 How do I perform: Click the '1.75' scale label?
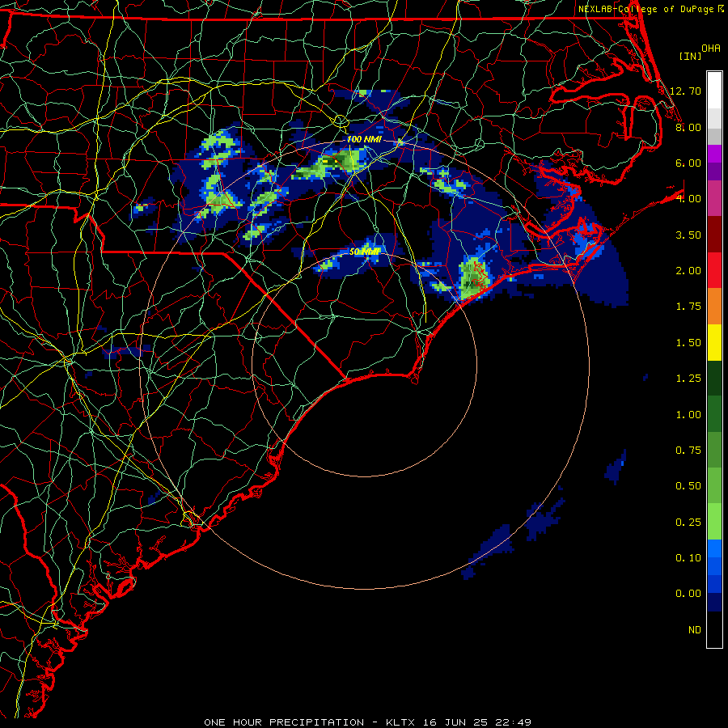688,307
